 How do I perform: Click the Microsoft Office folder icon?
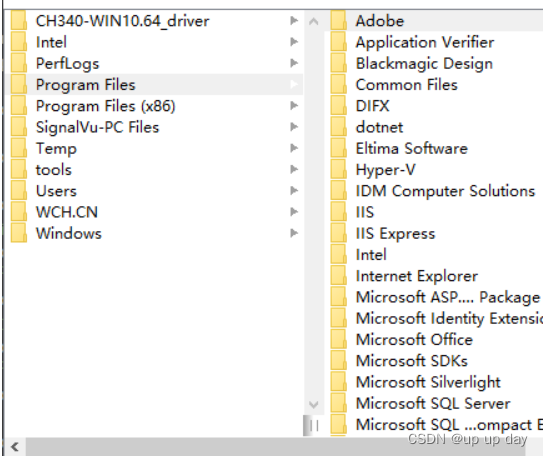(338, 340)
